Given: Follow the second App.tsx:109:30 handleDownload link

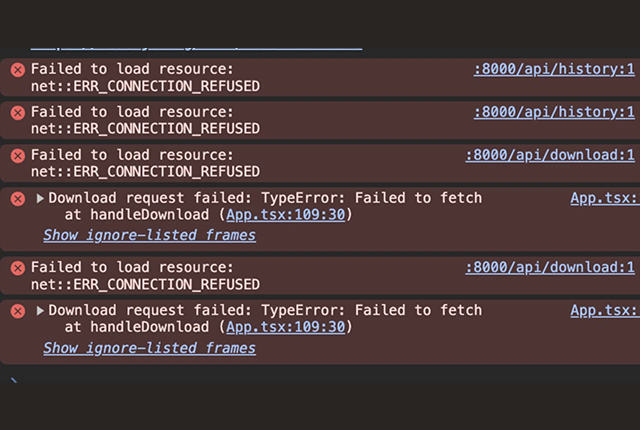Looking at the screenshot, I should [x=285, y=326].
